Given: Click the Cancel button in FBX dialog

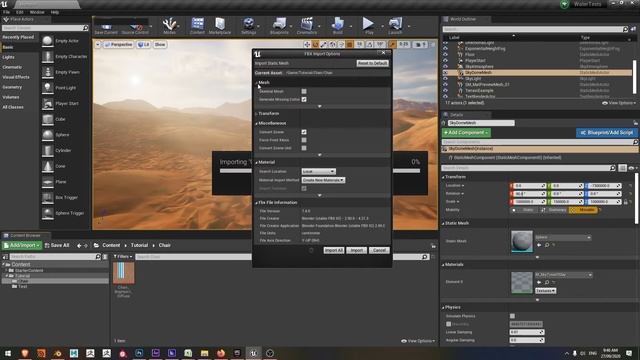Looking at the screenshot, I should [379, 250].
